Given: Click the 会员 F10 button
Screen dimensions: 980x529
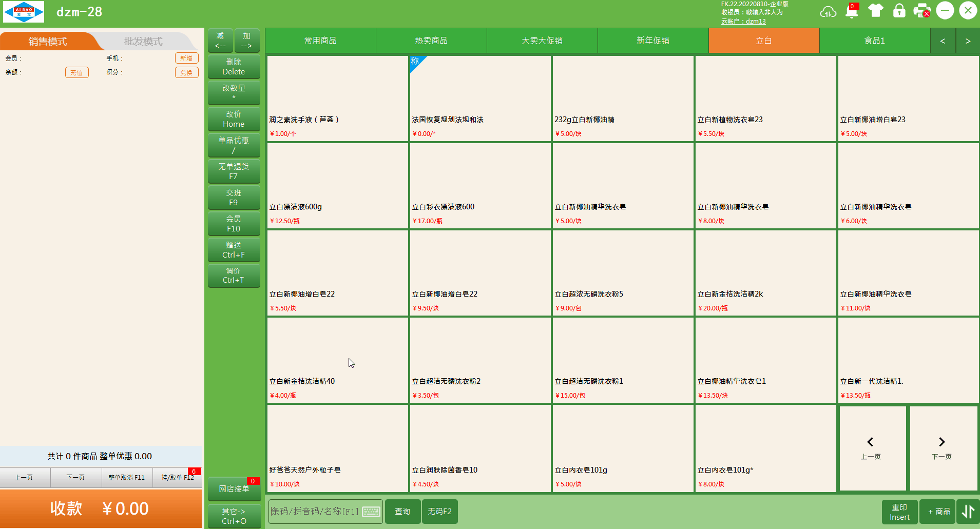Looking at the screenshot, I should pos(234,224).
